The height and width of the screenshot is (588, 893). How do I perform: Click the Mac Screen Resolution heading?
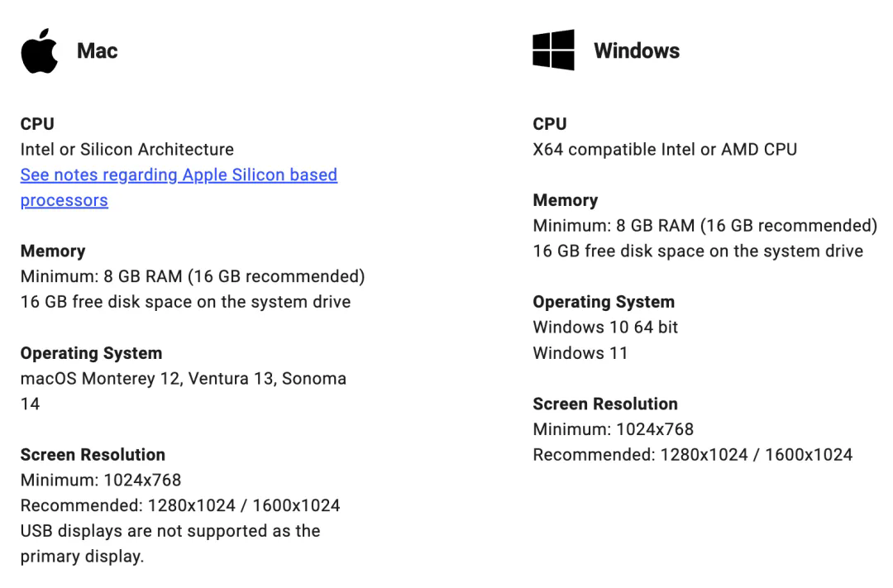(x=93, y=455)
